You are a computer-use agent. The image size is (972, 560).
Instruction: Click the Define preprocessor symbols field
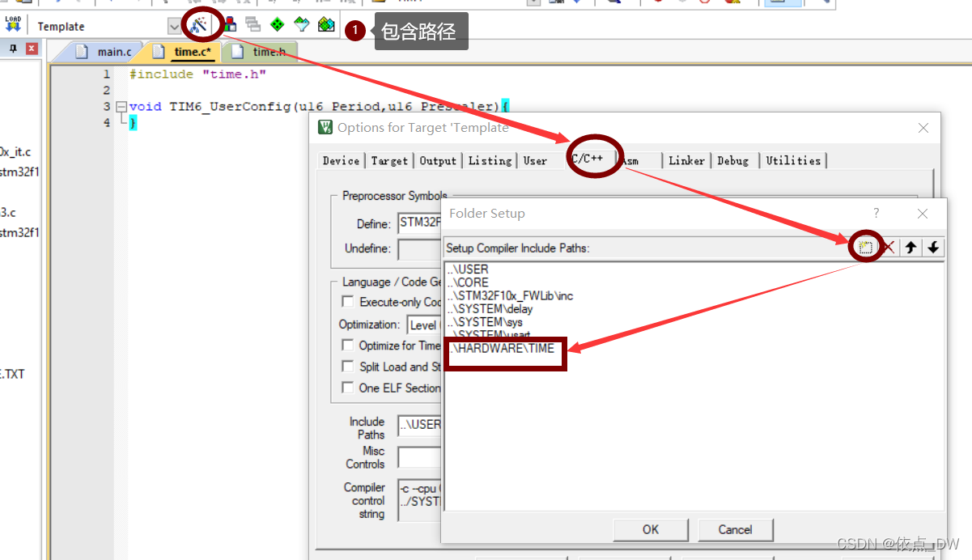[419, 223]
